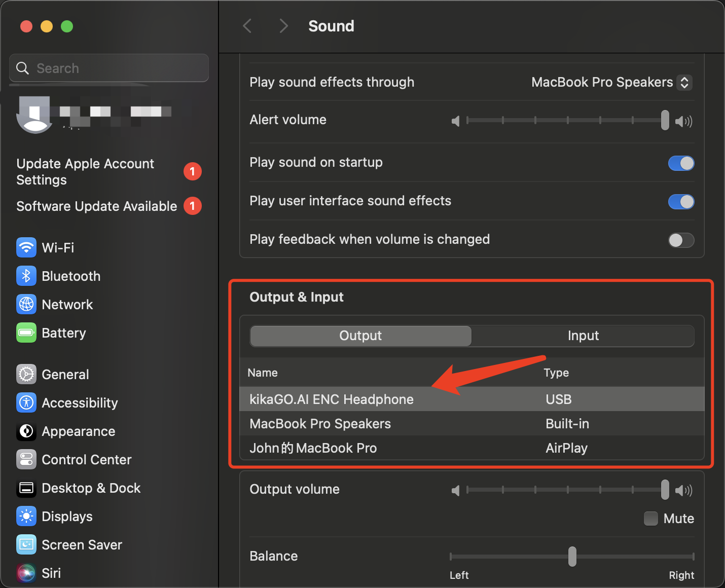Go forward with the right chevron
The image size is (725, 588).
click(x=283, y=26)
